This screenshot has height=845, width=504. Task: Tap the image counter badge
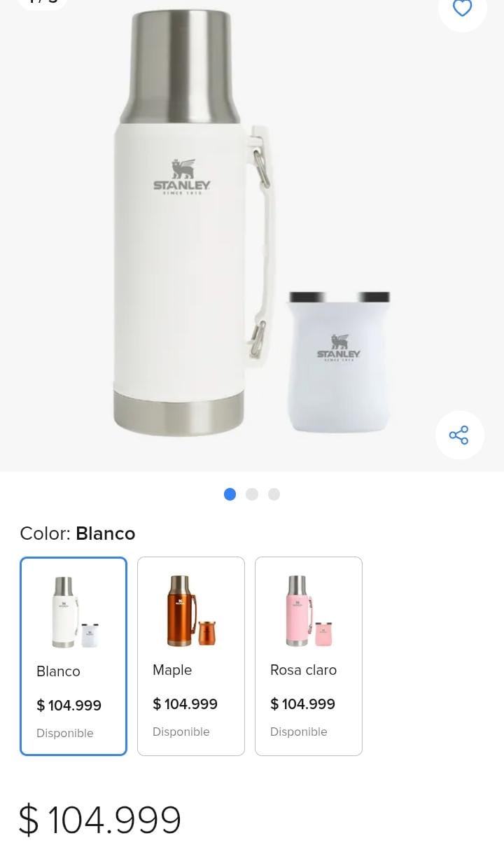(x=42, y=3)
